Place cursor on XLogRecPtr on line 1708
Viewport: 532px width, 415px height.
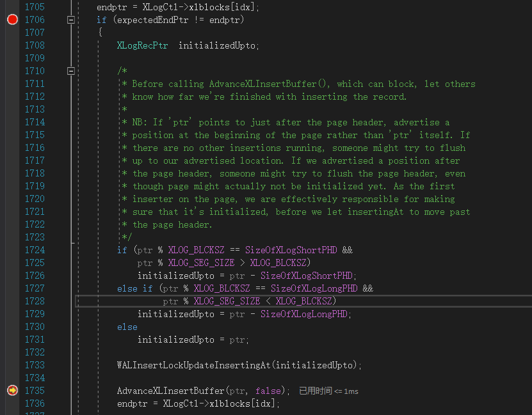tap(143, 45)
